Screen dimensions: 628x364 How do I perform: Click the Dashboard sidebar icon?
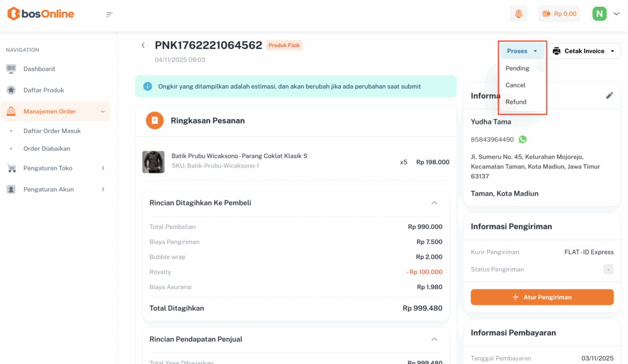coord(11,69)
